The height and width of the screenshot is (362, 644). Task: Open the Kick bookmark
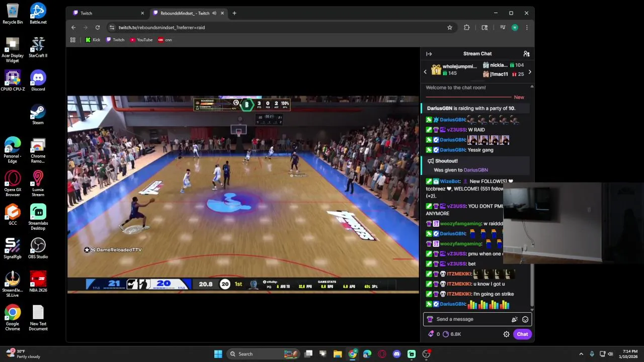pyautogui.click(x=93, y=40)
